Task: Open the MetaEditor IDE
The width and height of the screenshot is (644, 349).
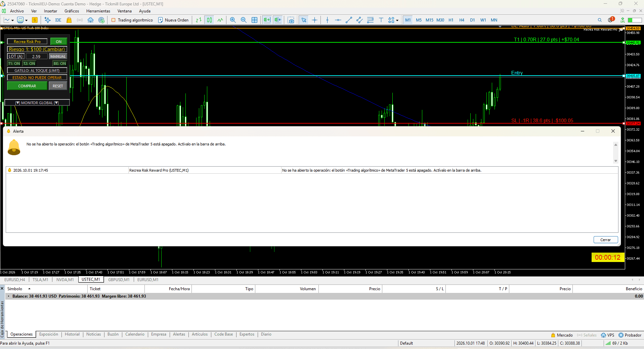Action: point(58,20)
